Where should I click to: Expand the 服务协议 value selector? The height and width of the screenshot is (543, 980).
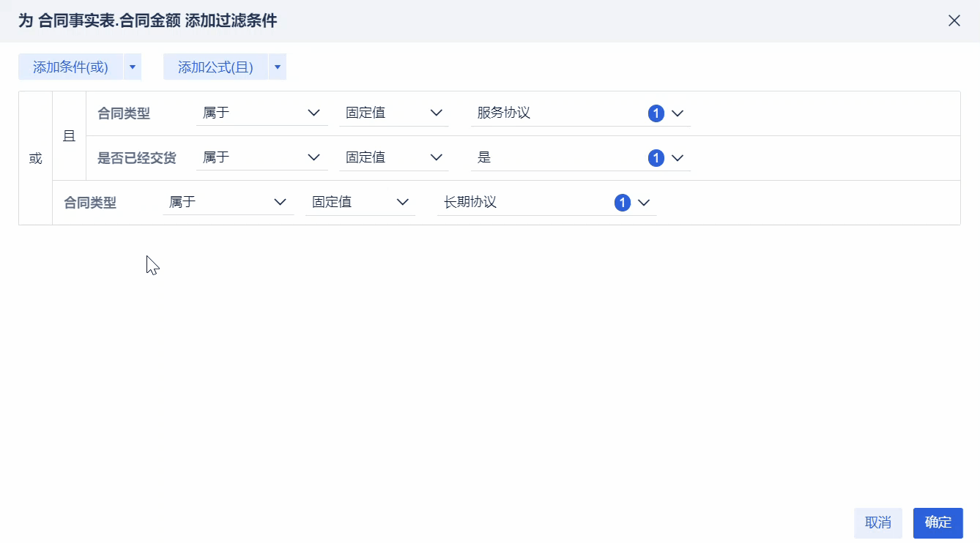tap(678, 113)
